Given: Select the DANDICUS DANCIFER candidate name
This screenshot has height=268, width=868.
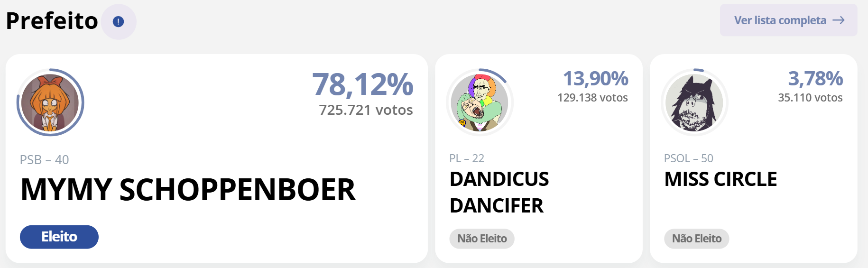Looking at the screenshot, I should click(x=499, y=192).
